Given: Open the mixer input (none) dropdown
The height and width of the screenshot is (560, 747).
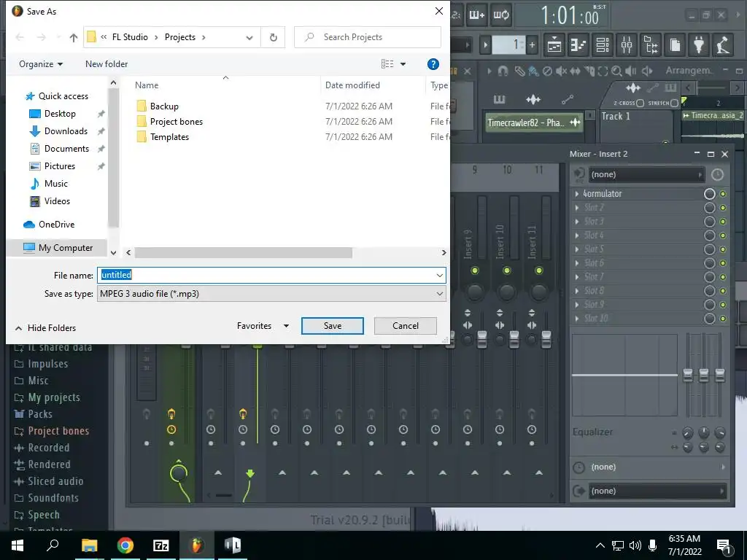Looking at the screenshot, I should pos(646,174).
